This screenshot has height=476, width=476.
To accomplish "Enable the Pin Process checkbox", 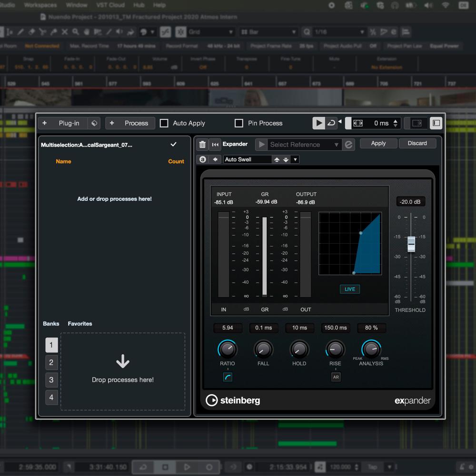I will tap(239, 123).
